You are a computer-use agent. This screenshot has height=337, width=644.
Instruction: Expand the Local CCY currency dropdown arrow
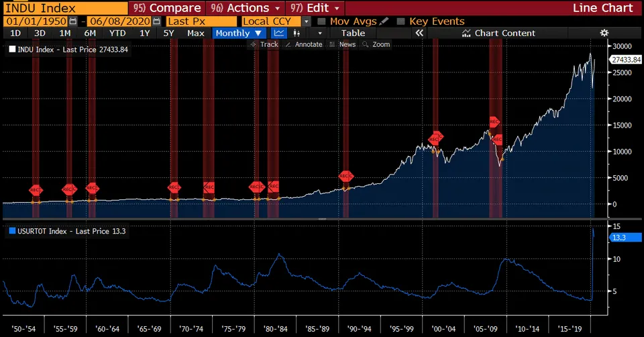pyautogui.click(x=307, y=21)
